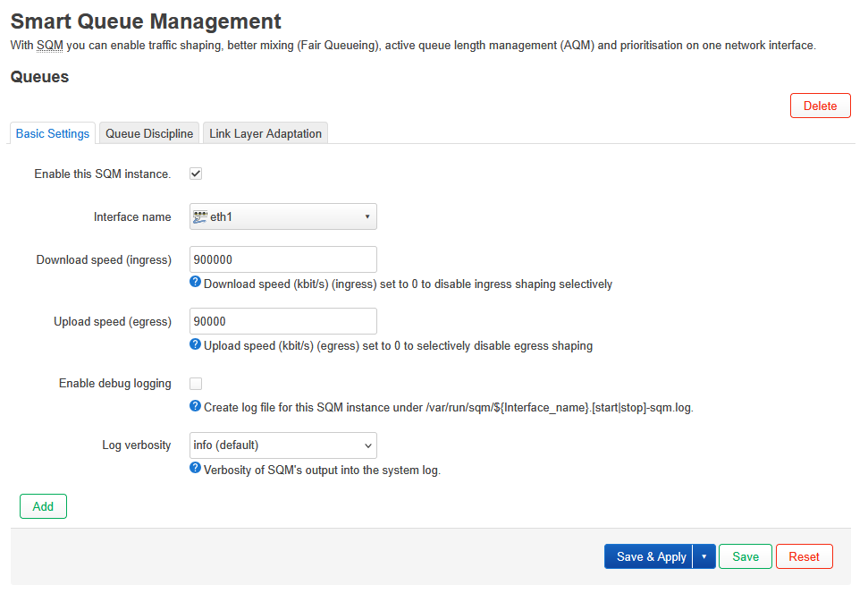Uncheck Enable this SQM instance checkbox
This screenshot has height=602, width=868.
tap(196, 174)
